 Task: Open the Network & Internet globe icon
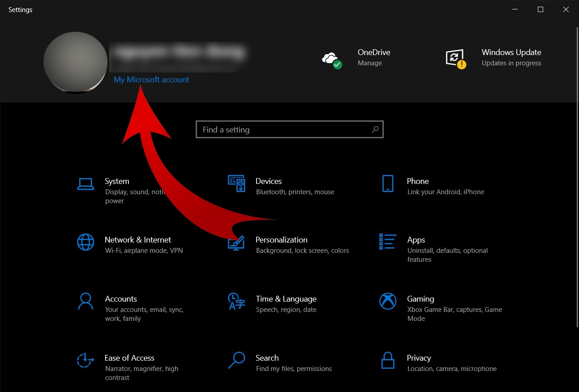pyautogui.click(x=86, y=242)
